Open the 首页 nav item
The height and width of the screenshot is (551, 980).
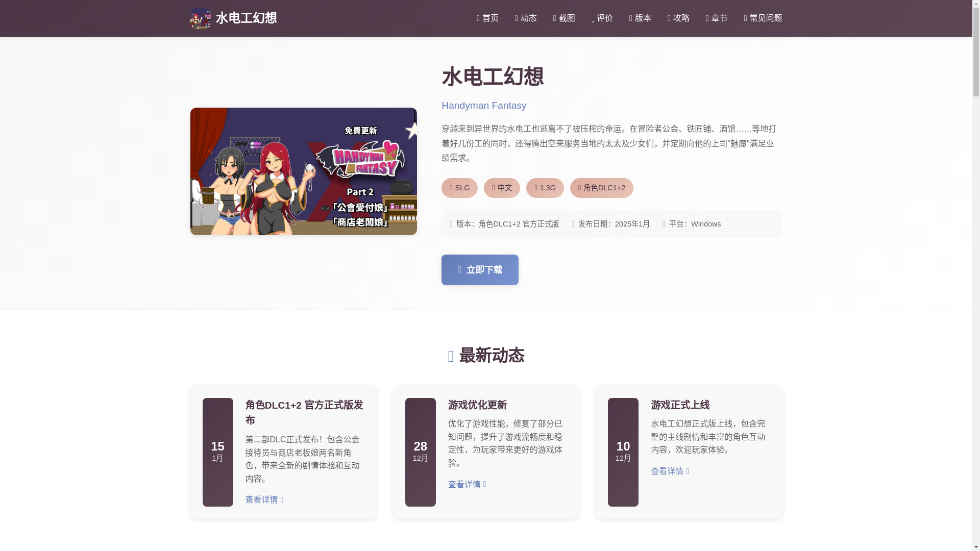coord(487,18)
